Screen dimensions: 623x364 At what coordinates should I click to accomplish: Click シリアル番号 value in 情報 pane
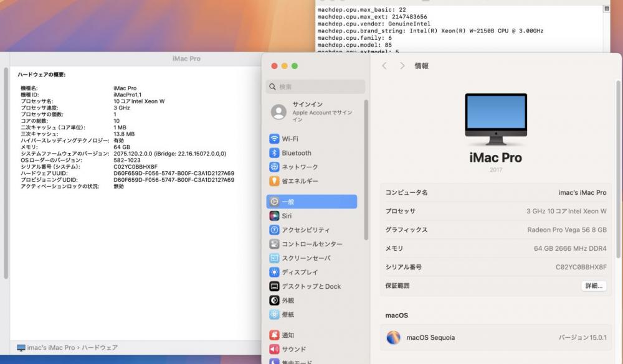tap(581, 267)
